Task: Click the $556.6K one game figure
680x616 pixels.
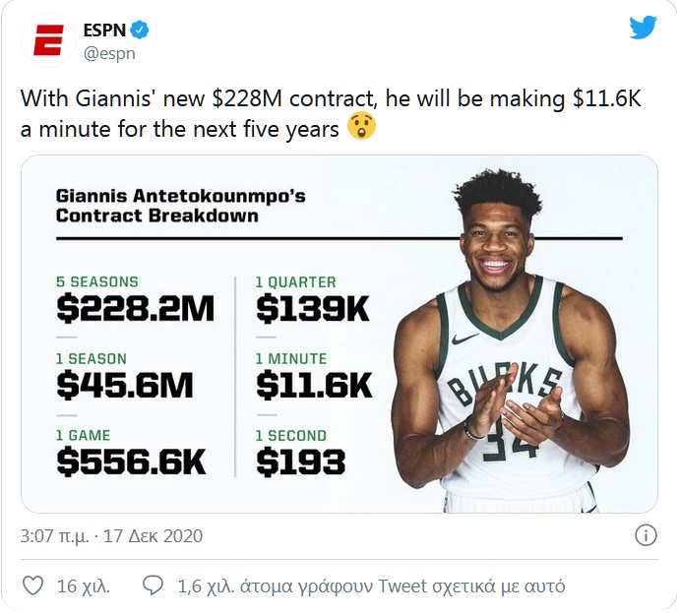Action: point(131,462)
